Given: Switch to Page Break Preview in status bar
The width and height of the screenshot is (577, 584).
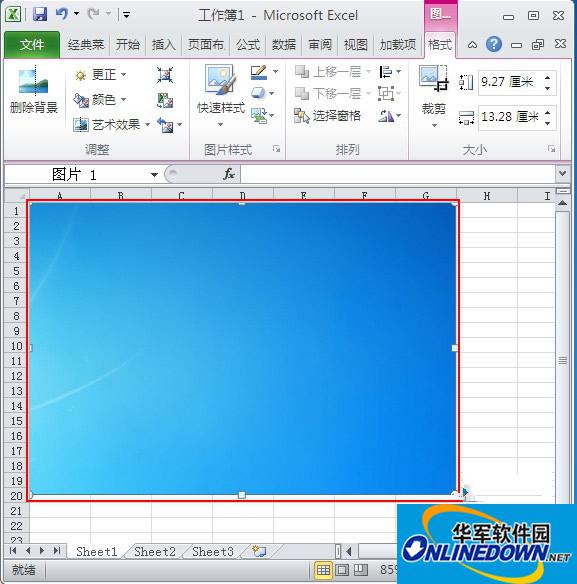Looking at the screenshot, I should (360, 570).
